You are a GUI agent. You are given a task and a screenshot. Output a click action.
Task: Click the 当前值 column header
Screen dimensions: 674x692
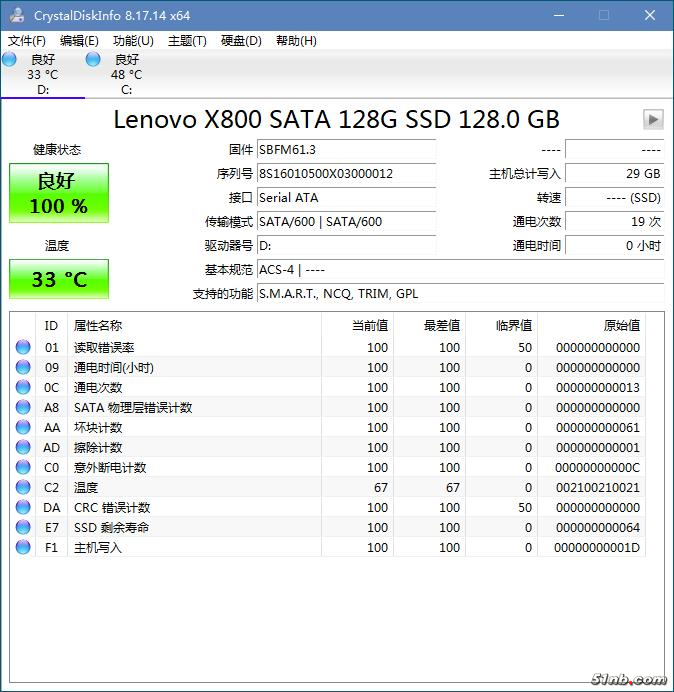pos(358,326)
